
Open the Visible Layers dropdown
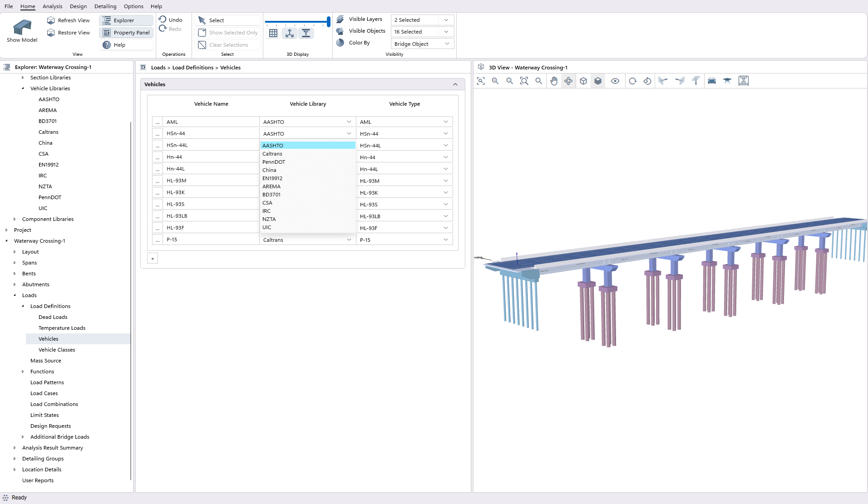click(422, 20)
